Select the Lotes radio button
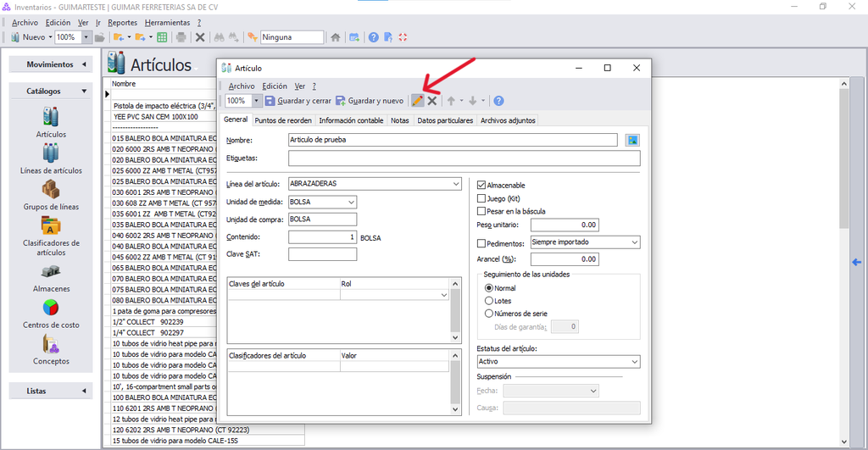 [x=489, y=301]
